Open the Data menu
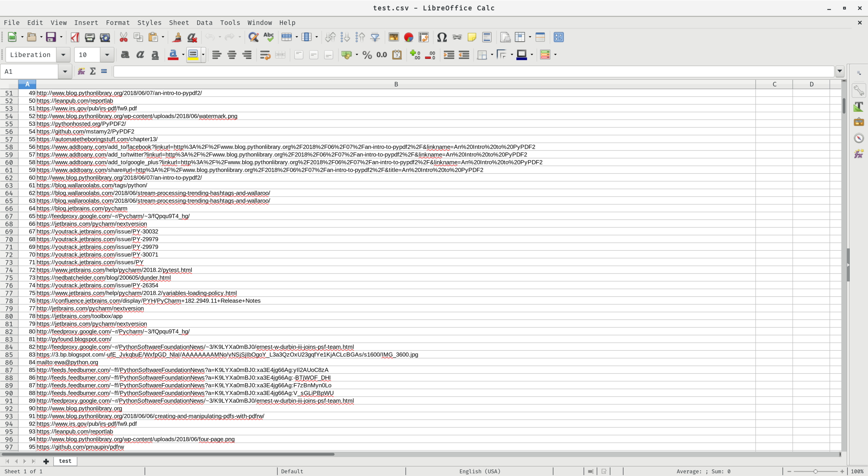 click(204, 23)
